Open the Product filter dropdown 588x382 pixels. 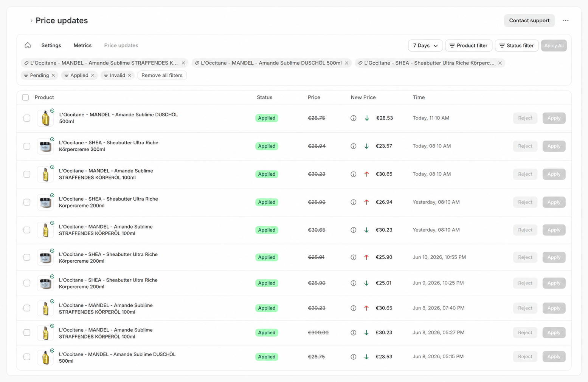[x=469, y=46]
